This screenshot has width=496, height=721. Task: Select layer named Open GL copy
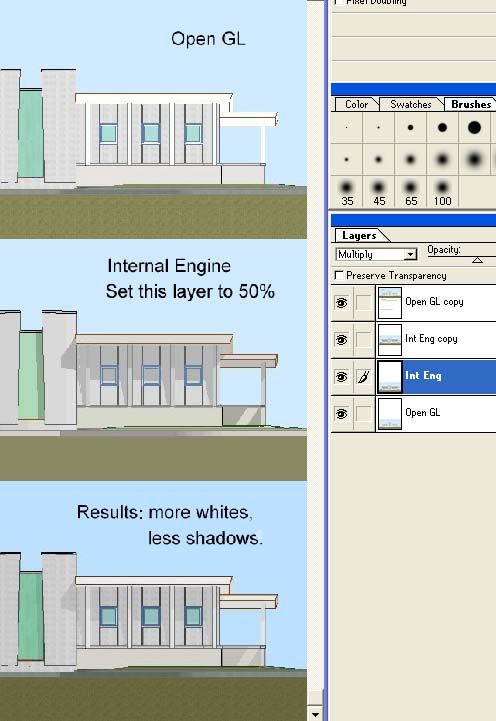pyautogui.click(x=434, y=302)
